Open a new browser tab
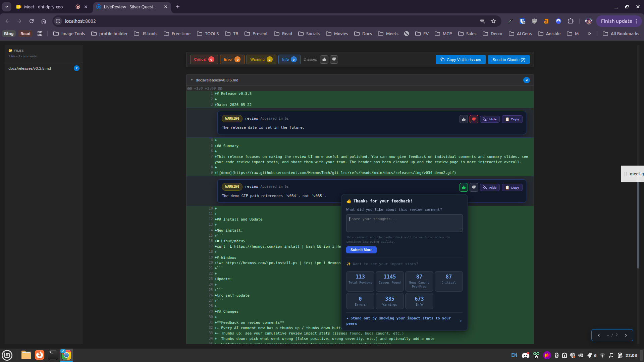This screenshot has height=362, width=644. tap(178, 7)
